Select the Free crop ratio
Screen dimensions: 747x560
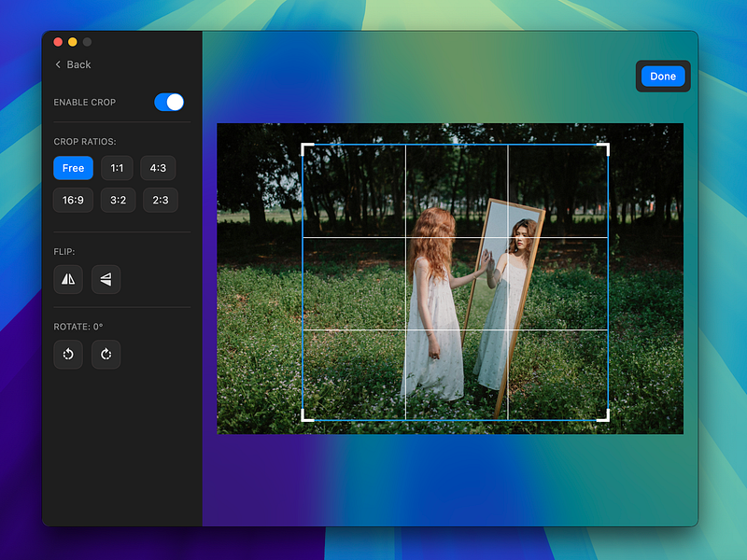coord(74,168)
